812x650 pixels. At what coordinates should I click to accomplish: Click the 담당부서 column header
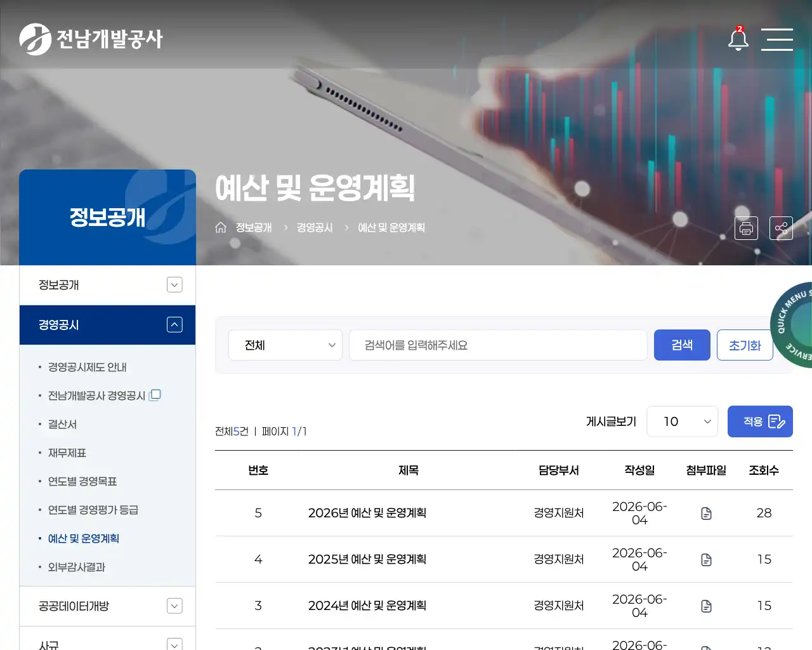[x=559, y=470]
